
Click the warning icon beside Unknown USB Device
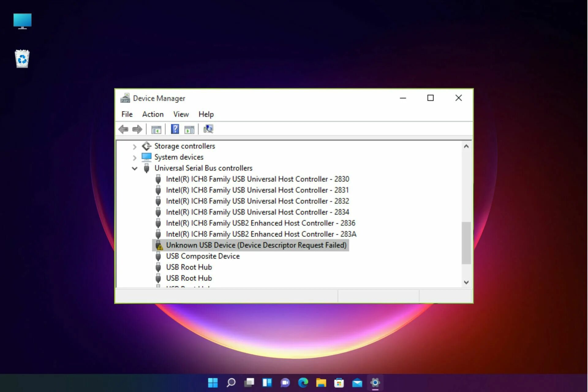[159, 246]
